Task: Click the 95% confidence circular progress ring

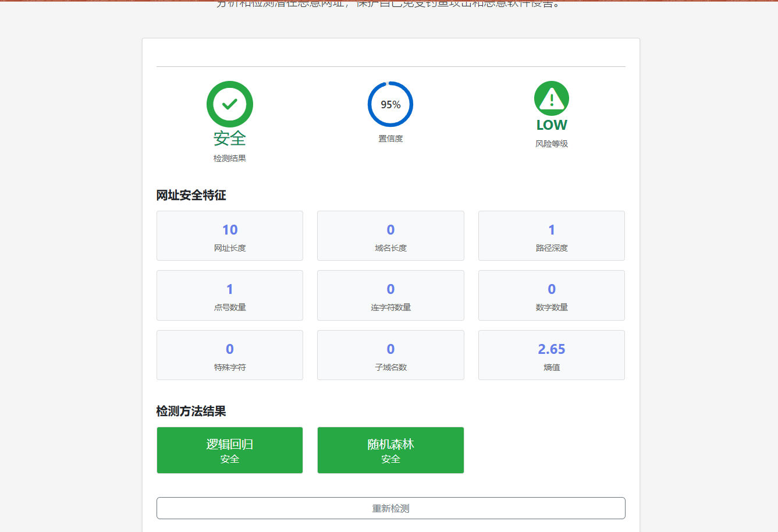Action: (x=390, y=104)
